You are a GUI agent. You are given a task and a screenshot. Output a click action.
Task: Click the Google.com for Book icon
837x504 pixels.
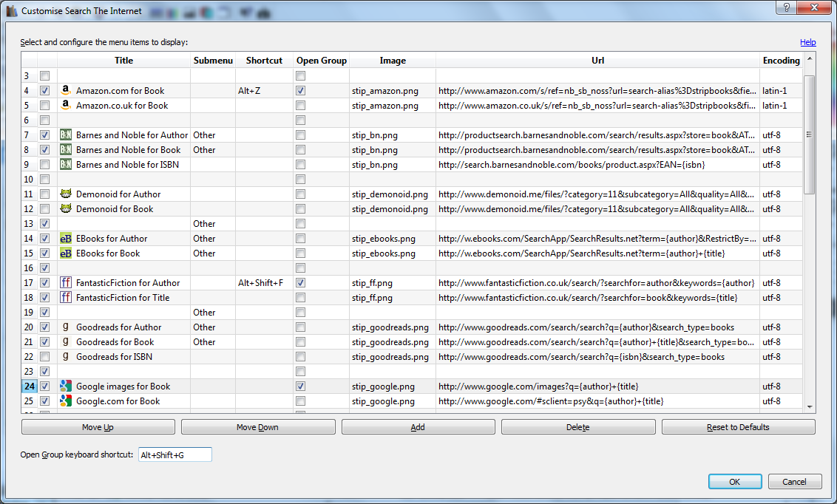pos(66,401)
